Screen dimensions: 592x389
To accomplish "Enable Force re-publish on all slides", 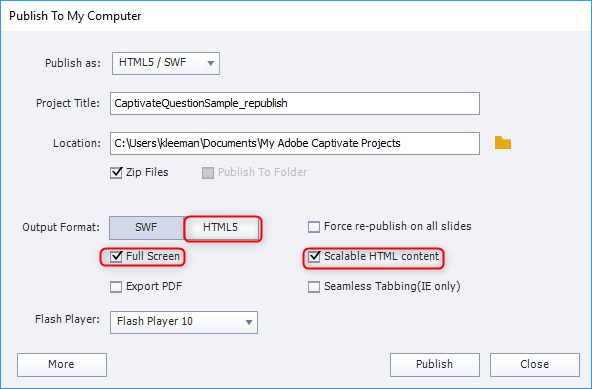I will coord(314,227).
